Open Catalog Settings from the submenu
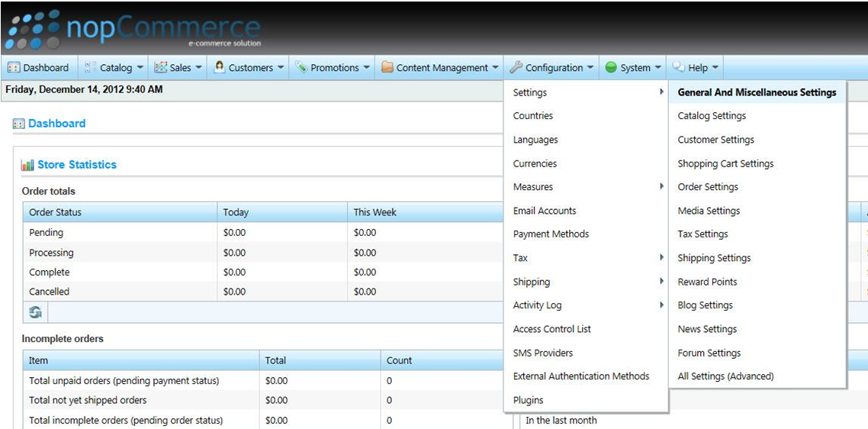Viewport: 868px width, 429px height. click(x=712, y=116)
